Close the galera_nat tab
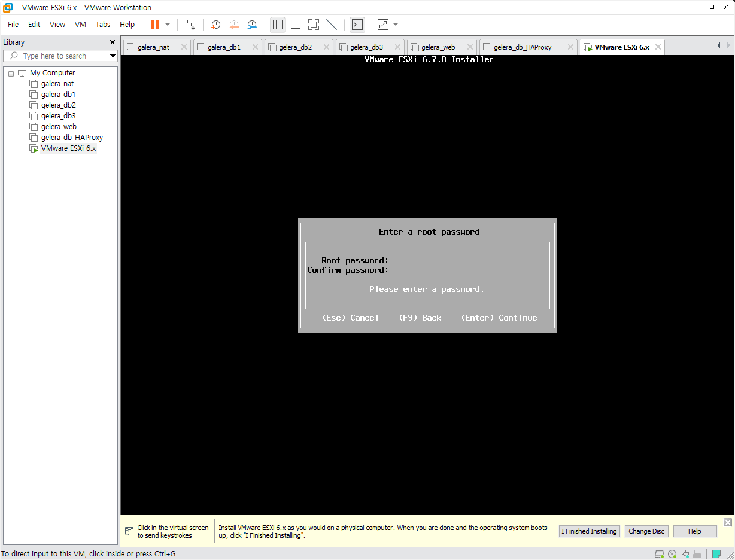735x560 pixels. (184, 47)
